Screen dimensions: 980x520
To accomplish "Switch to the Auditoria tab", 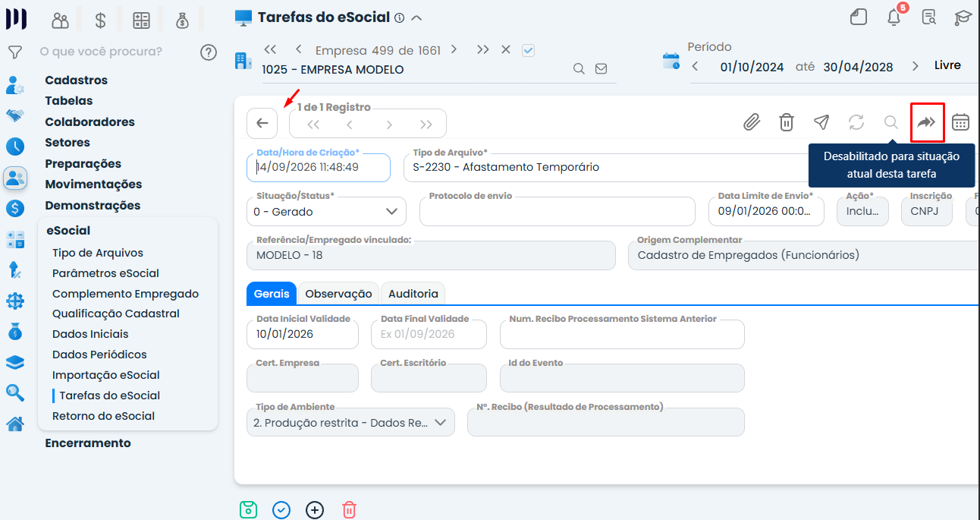I will [x=413, y=293].
